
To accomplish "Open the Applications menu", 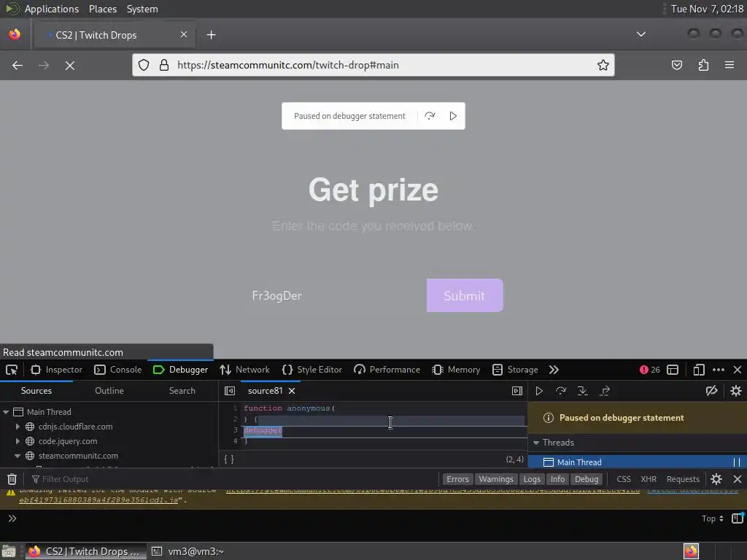I will tap(52, 9).
